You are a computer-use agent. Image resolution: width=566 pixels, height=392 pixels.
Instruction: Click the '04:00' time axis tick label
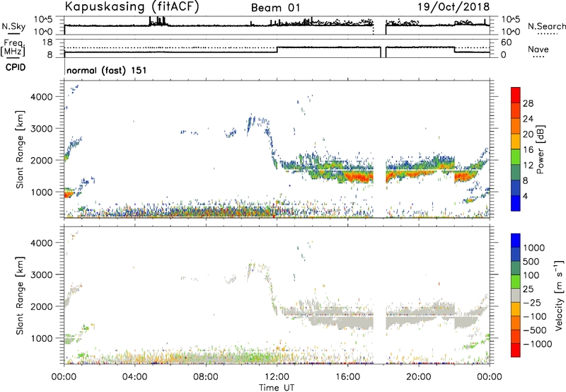[x=134, y=377]
